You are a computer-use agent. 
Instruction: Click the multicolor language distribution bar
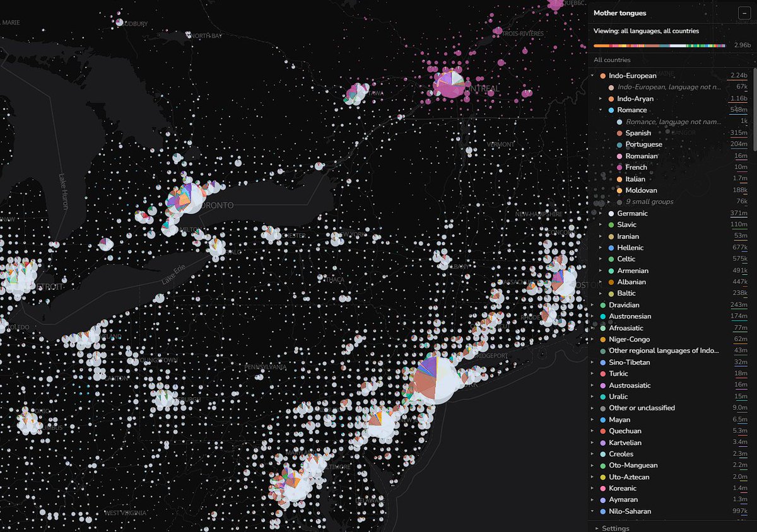click(659, 45)
